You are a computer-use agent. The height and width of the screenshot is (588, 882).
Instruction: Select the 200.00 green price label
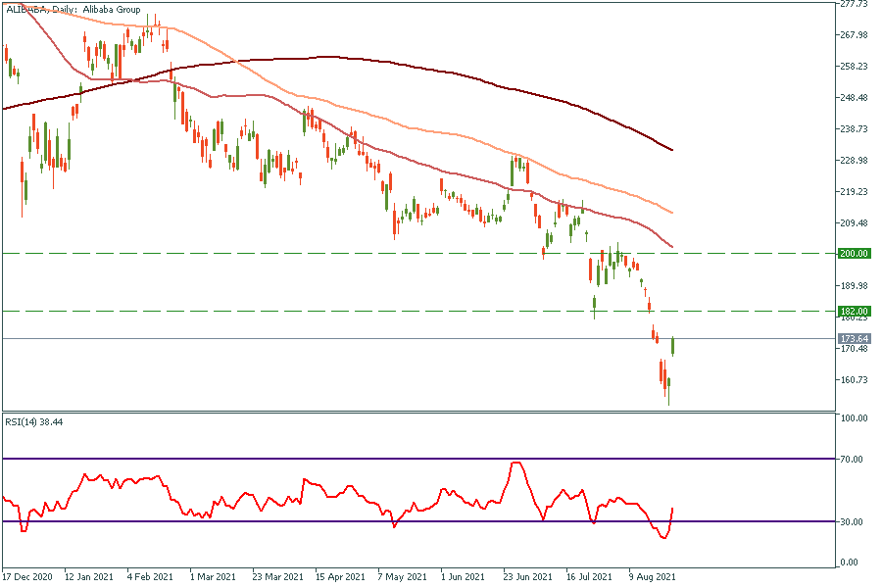coord(855,253)
